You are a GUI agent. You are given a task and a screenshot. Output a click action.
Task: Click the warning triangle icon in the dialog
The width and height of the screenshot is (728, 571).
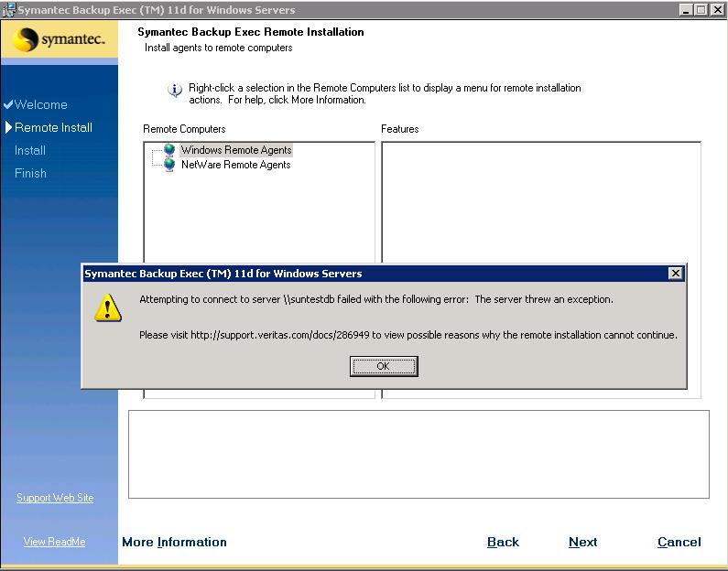click(108, 308)
